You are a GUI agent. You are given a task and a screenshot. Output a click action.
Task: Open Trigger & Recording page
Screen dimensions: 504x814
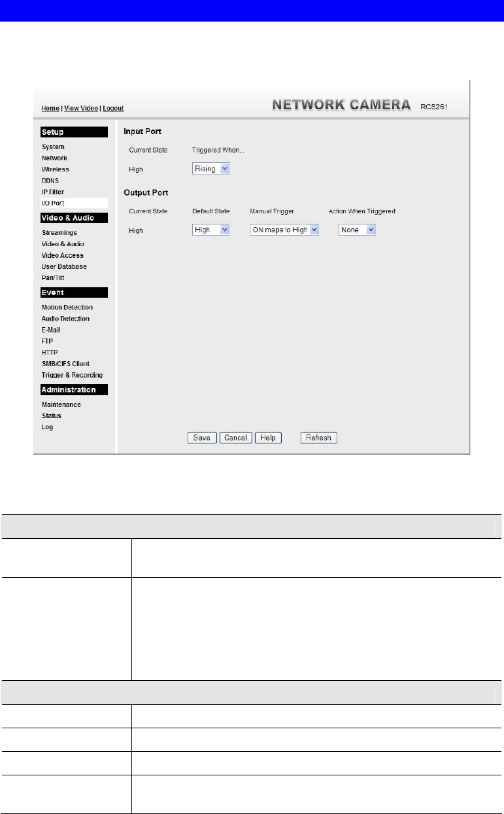(x=72, y=375)
